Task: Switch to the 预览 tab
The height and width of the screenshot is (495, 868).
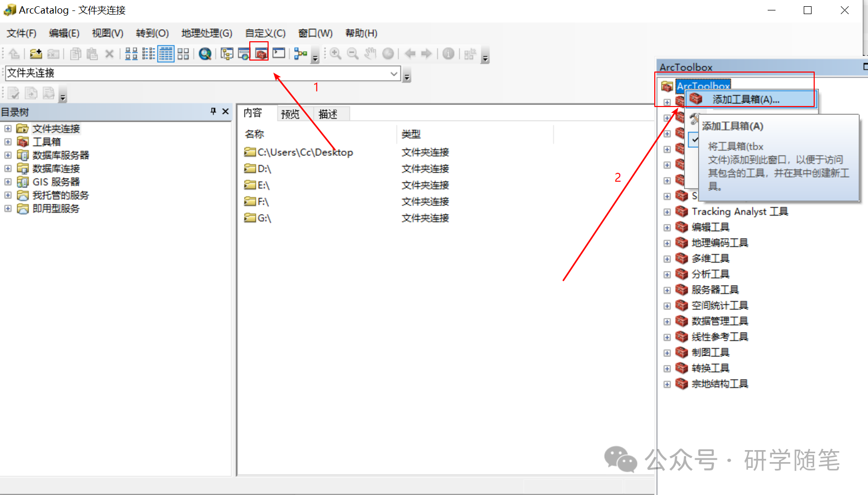Action: 290,114
